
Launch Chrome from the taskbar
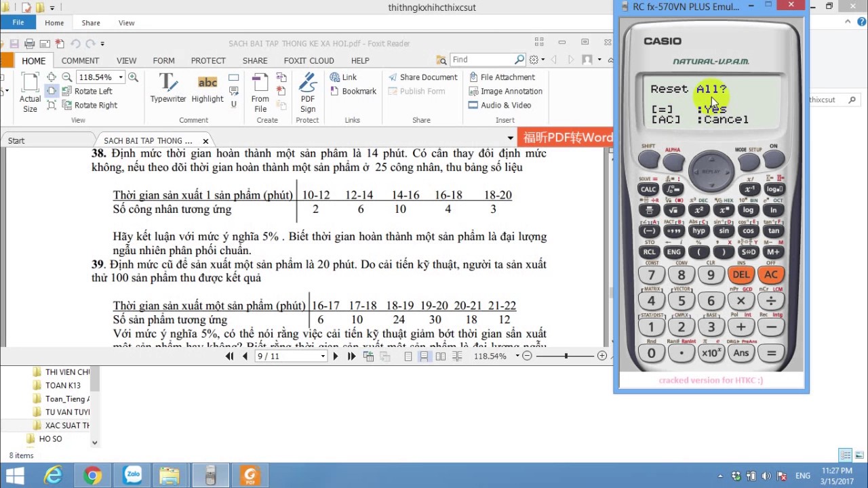(93, 476)
